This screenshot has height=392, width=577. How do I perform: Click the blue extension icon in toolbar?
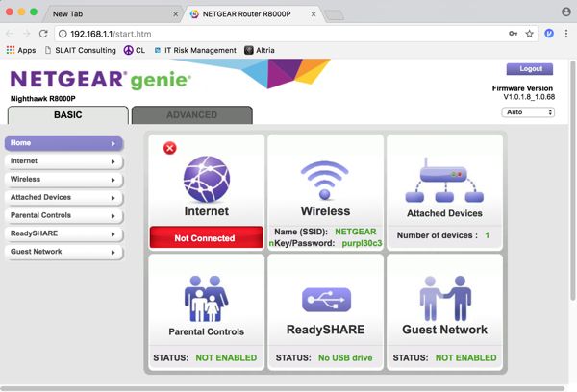coord(549,34)
